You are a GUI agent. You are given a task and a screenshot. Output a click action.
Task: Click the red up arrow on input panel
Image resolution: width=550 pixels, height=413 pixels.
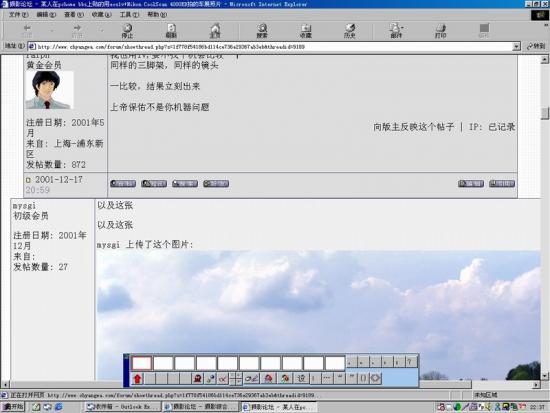(x=138, y=379)
